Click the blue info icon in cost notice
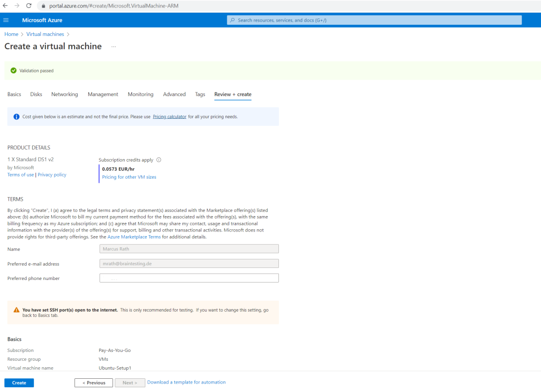Image resolution: width=541 pixels, height=392 pixels. pos(16,117)
